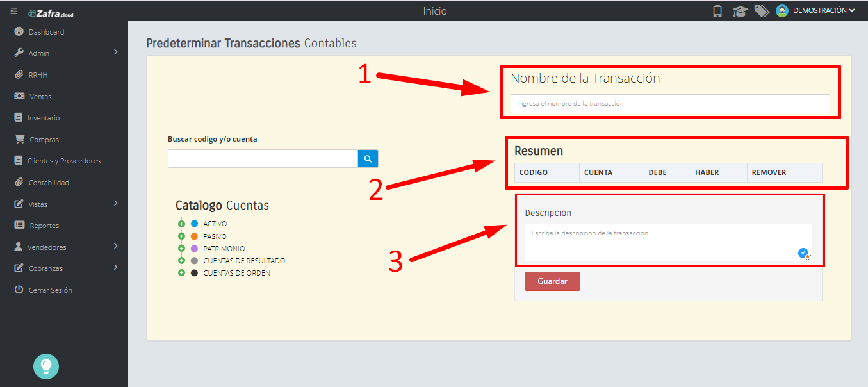
Task: Click the Admin wrench icon
Action: click(19, 53)
